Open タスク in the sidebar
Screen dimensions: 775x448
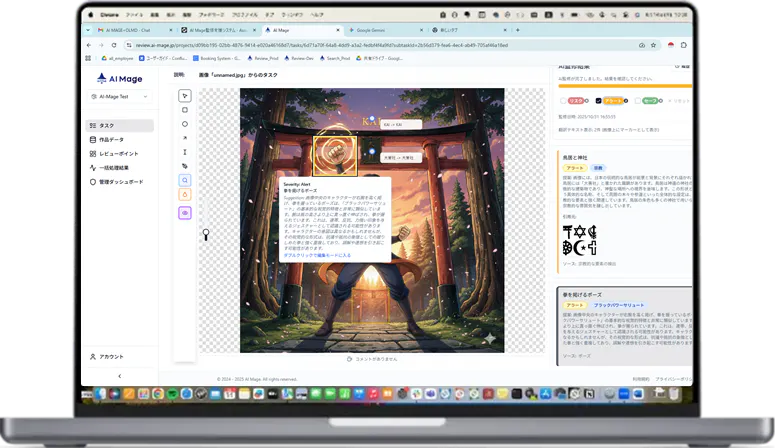pos(120,126)
